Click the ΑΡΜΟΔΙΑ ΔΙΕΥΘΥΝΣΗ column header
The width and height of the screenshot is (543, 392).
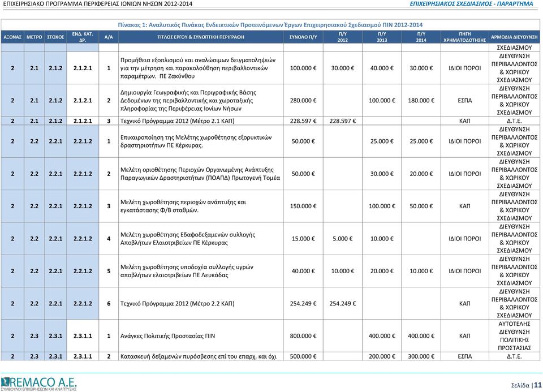tap(514, 37)
